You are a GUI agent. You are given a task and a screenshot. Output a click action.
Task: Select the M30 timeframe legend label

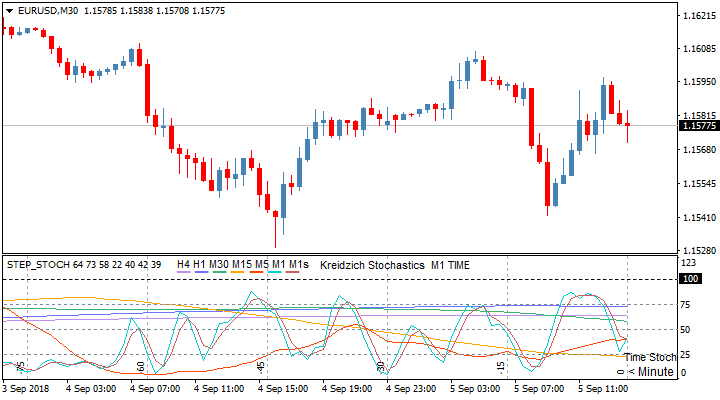point(219,265)
